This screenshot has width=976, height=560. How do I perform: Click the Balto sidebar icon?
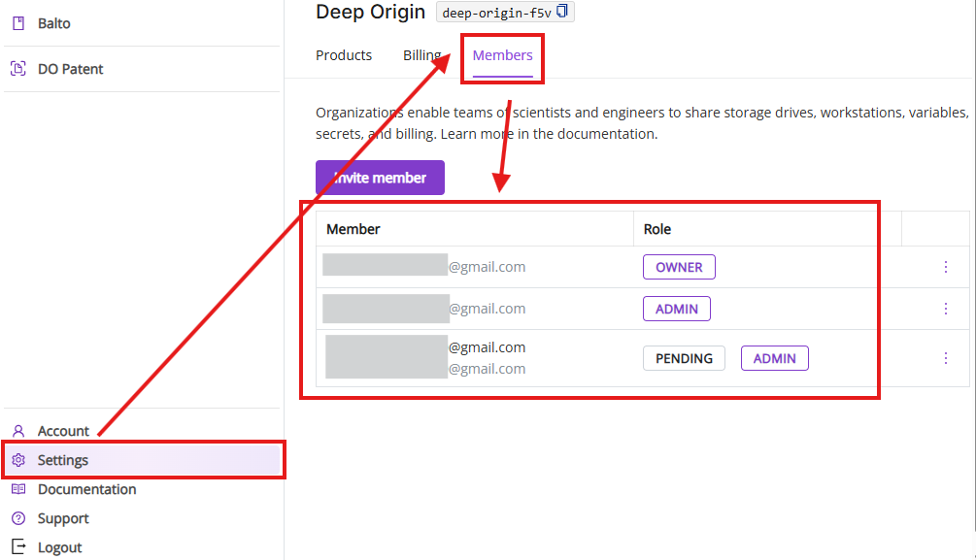pos(18,23)
